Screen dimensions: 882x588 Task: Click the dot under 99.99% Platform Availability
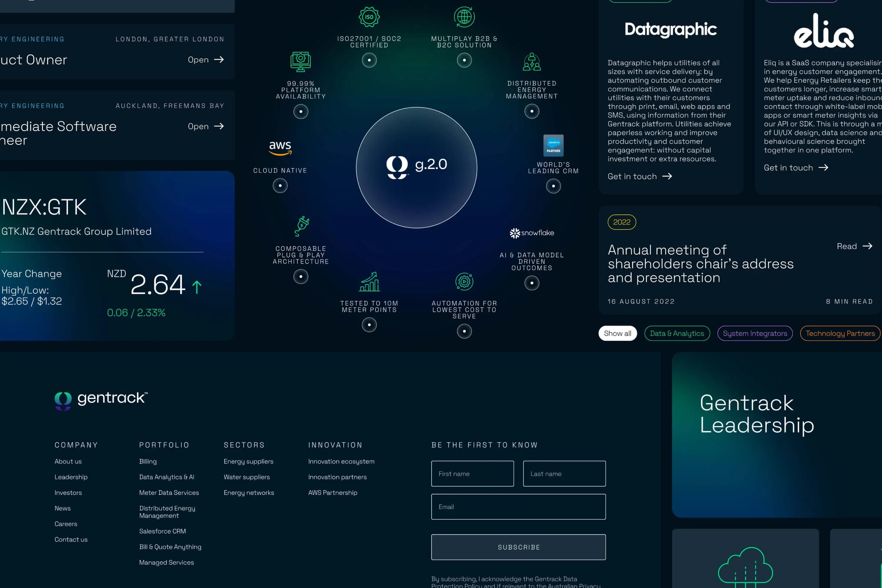click(301, 111)
